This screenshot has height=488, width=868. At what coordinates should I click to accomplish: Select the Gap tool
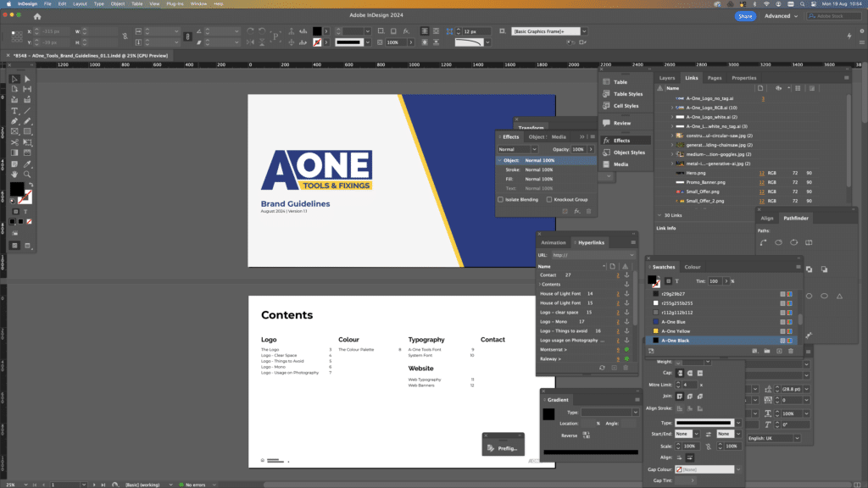[x=27, y=89]
